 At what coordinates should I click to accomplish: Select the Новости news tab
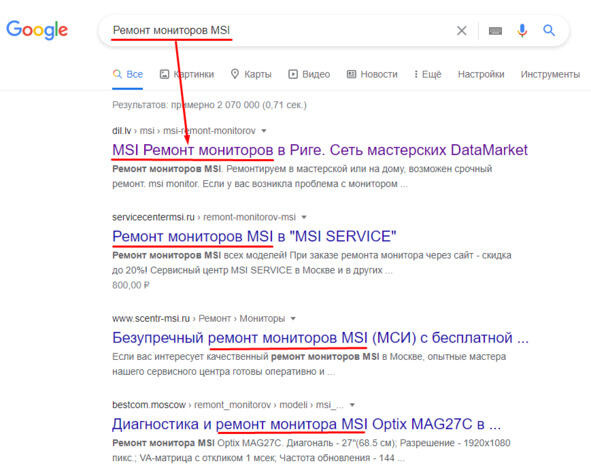tap(372, 74)
